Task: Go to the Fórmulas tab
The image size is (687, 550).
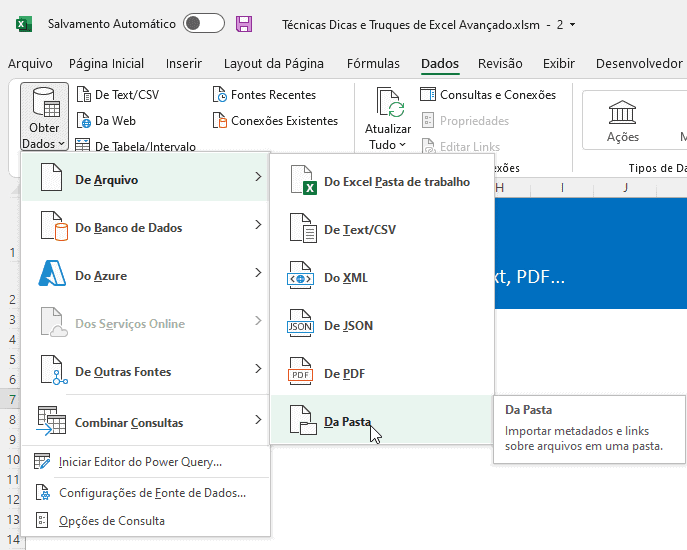Action: coord(373,64)
